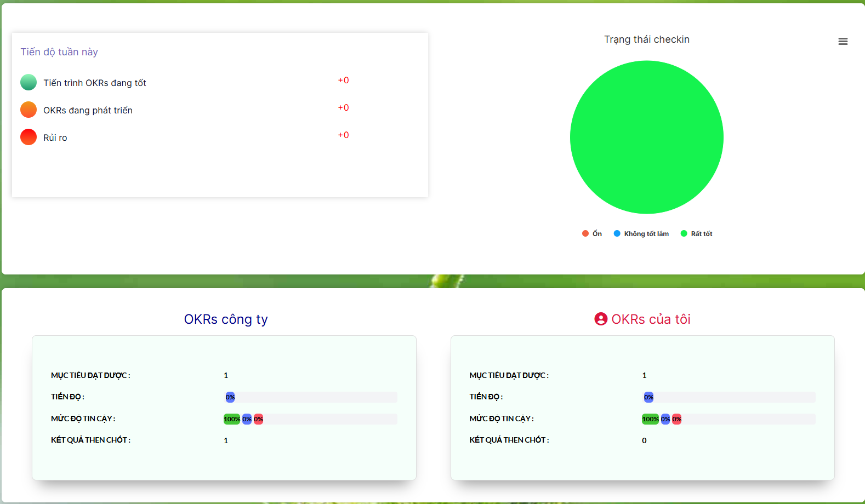Screen dimensions: 865x504
Task: Click the red 0% confidence badge in company OKRs
Action: (x=258, y=419)
